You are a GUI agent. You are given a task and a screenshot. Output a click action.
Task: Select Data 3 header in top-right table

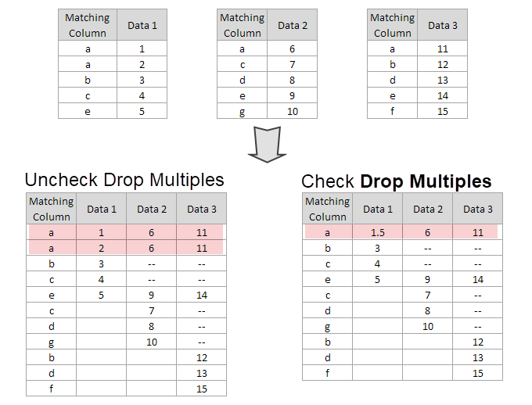point(443,25)
